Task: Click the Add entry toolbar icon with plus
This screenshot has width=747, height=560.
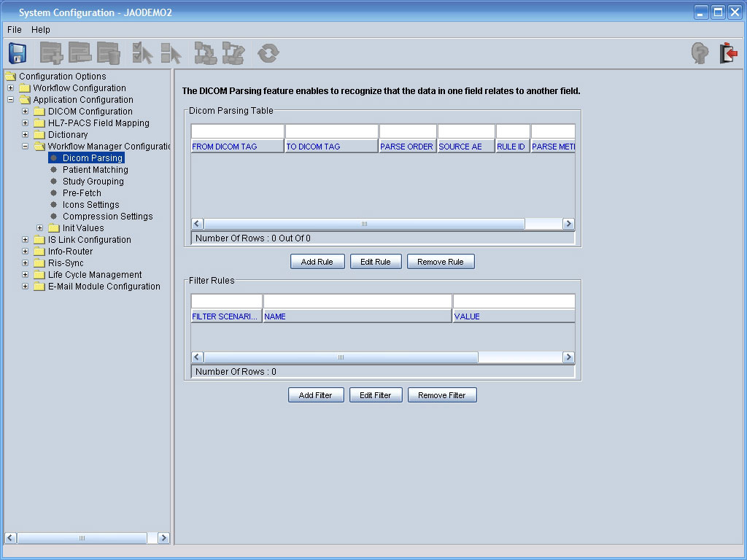Action: coord(51,52)
